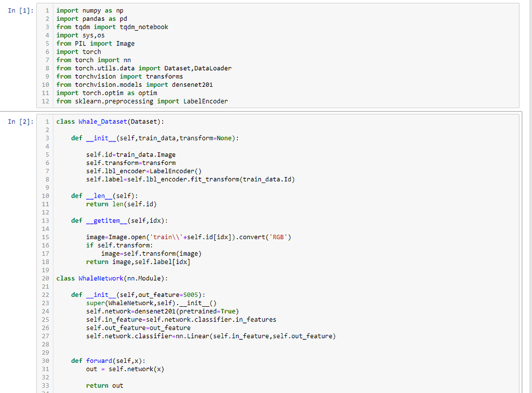
Task: Click the "import sys,os" line
Action: click(x=81, y=35)
